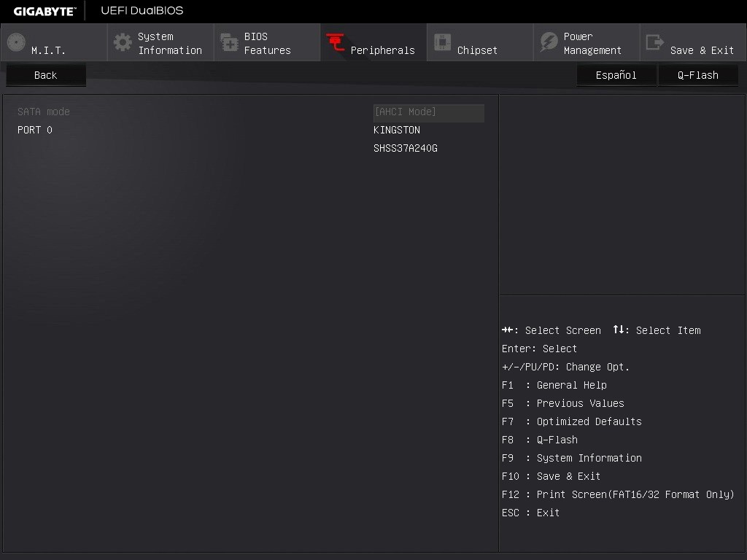
Task: Click the Save & Exit tab label
Action: (702, 50)
